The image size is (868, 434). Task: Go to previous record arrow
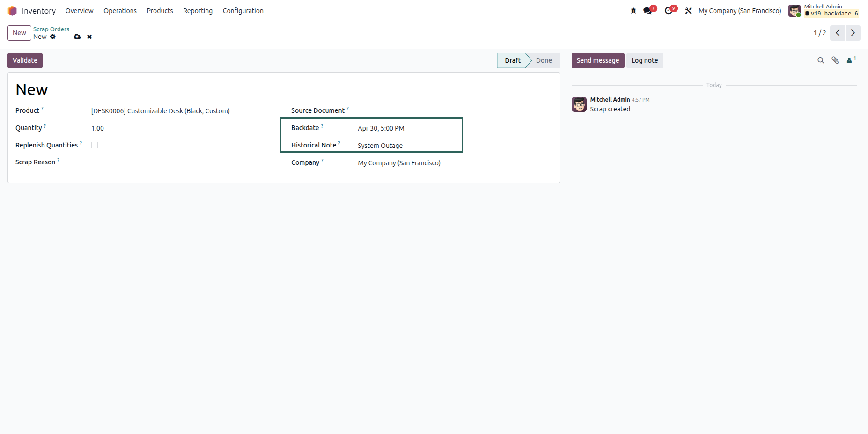(838, 33)
